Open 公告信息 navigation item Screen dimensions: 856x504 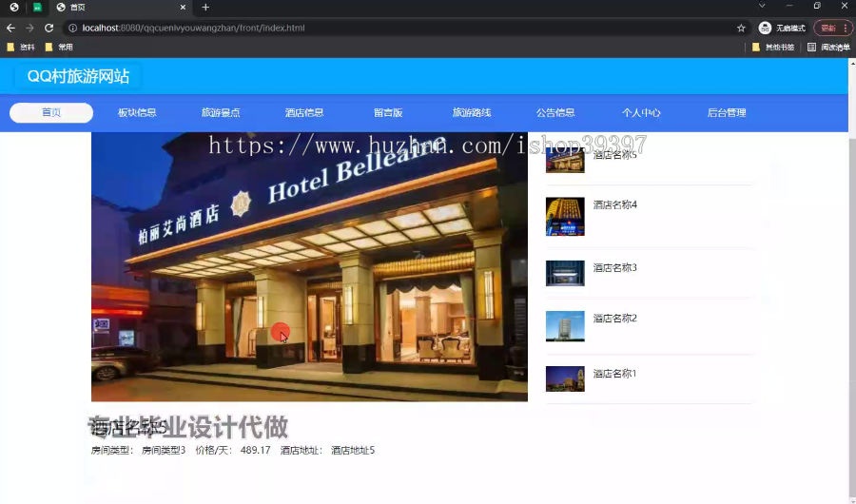pos(555,112)
